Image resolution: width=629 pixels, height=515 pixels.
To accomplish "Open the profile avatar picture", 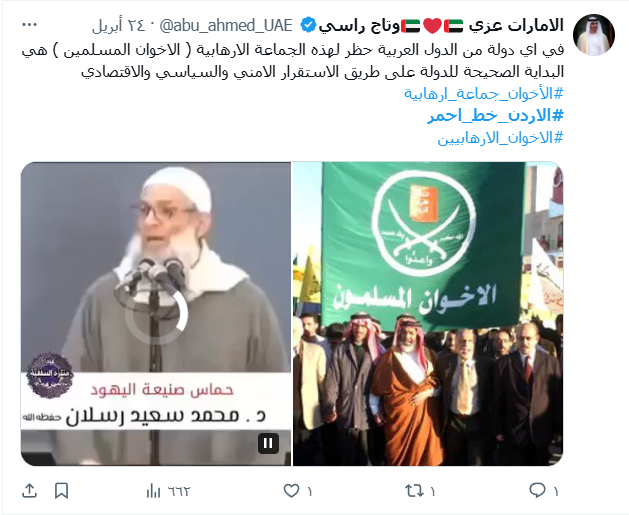I will [594, 34].
